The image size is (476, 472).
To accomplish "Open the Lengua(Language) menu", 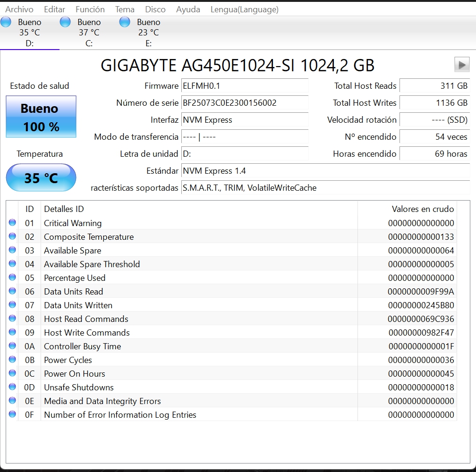I will coord(245,9).
